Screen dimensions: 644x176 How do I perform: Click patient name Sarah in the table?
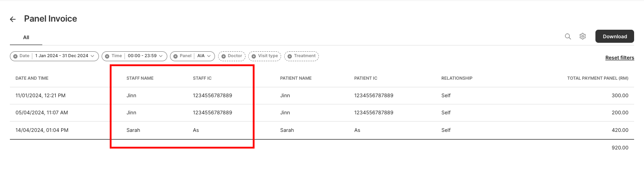pos(287,130)
